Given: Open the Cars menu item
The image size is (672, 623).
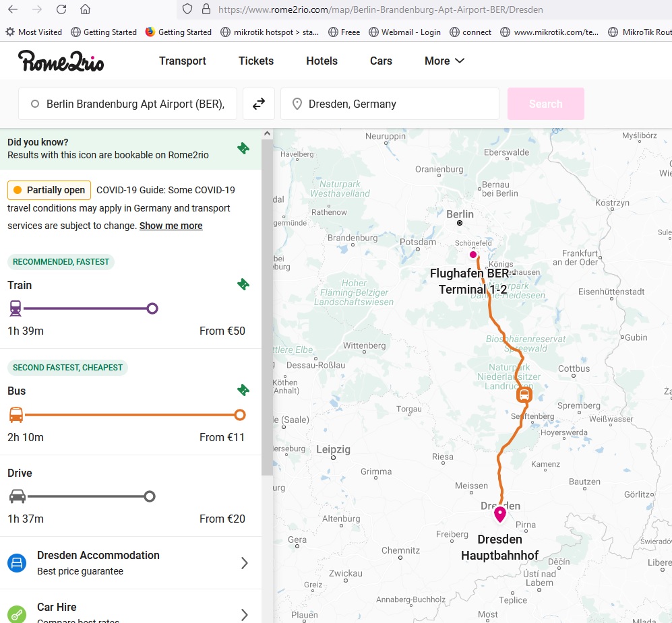Looking at the screenshot, I should point(381,61).
